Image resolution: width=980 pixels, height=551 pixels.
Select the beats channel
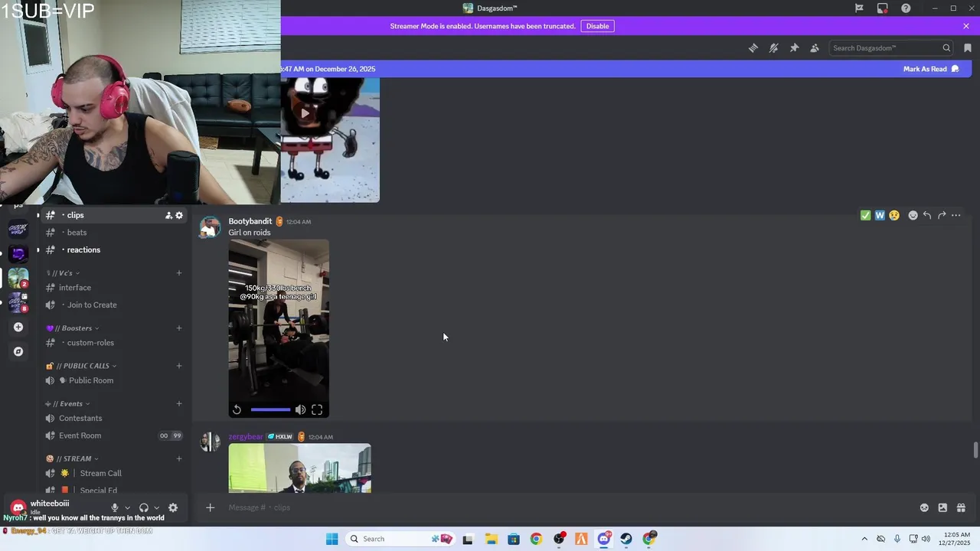click(x=114, y=233)
